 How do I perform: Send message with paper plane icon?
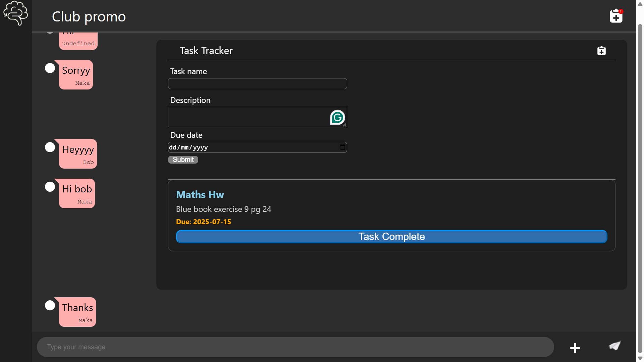[615, 346]
